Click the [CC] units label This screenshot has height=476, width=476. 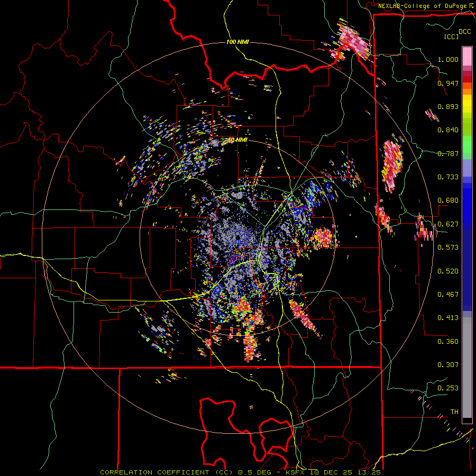click(x=451, y=36)
